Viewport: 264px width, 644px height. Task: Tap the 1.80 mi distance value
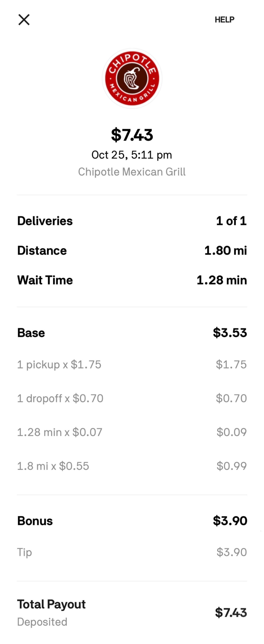tap(225, 250)
